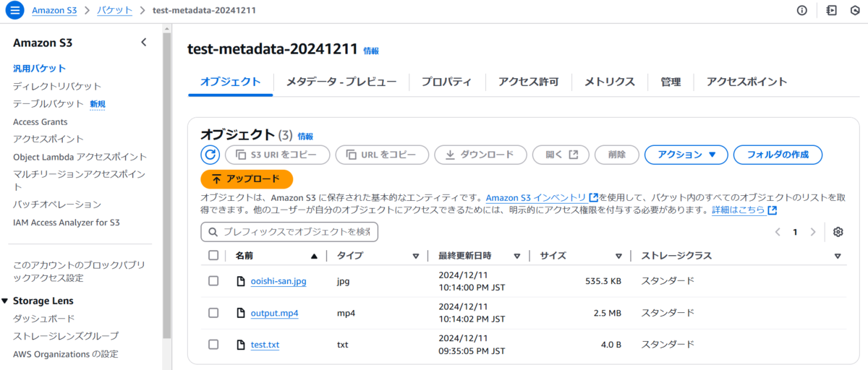Sort by タイプ column
Screen dimensions: 868x370
tap(416, 256)
